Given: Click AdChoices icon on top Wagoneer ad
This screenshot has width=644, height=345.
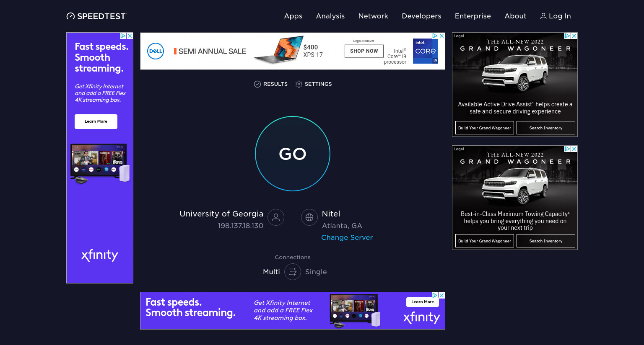Looking at the screenshot, I should [568, 36].
